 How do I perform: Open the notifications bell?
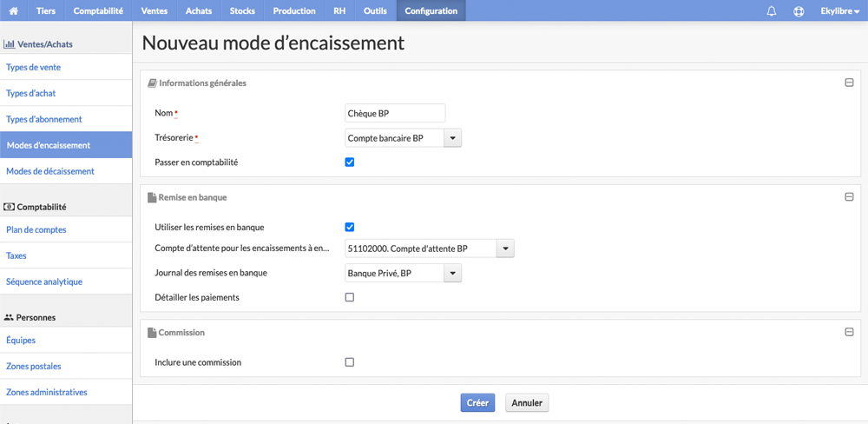pos(771,11)
